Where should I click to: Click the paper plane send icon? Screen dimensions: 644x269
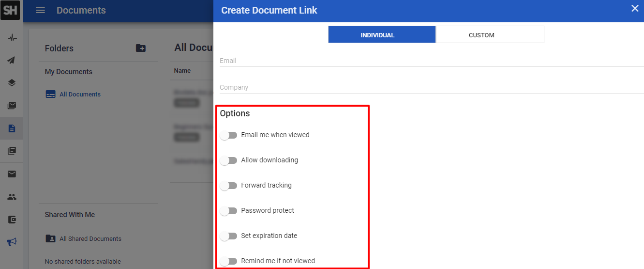12,60
